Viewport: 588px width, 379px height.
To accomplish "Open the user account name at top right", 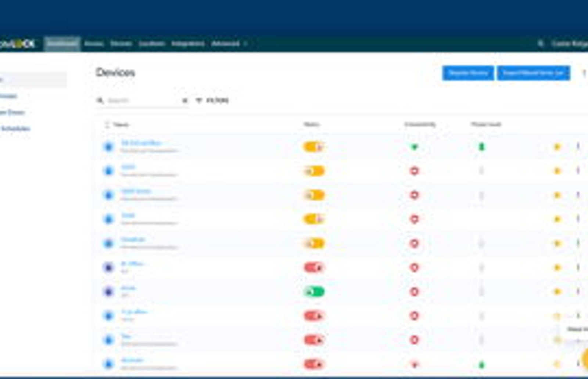I will coord(570,44).
